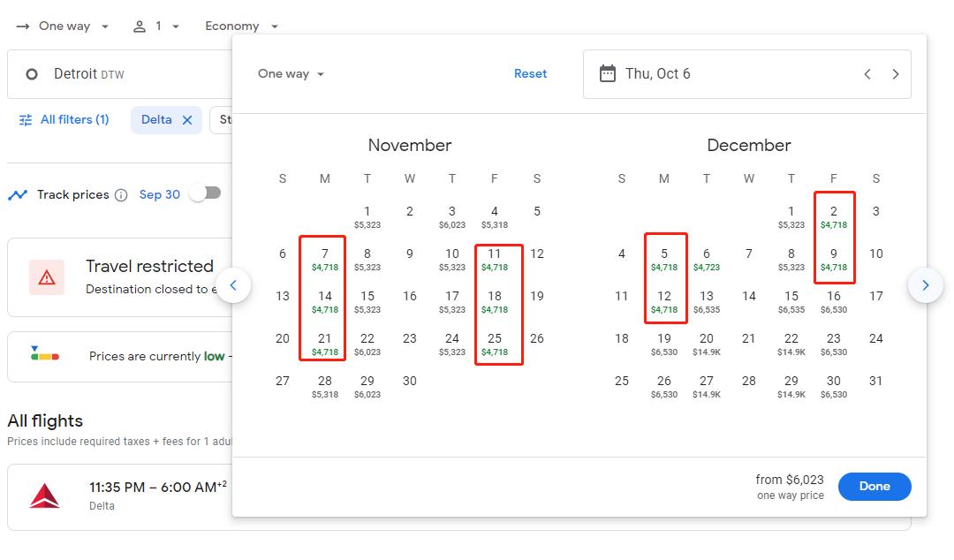Go to previous day with left chevron
The height and width of the screenshot is (560, 954).
pyautogui.click(x=867, y=74)
